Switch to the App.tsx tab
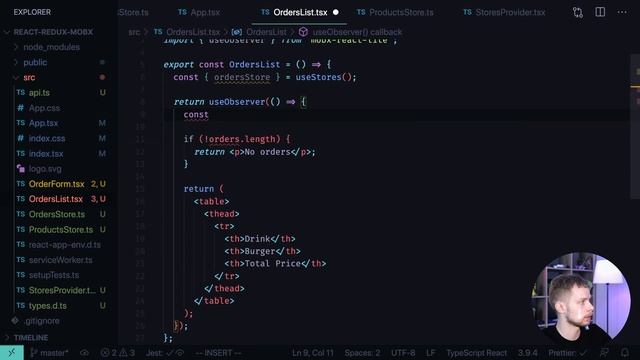The width and height of the screenshot is (640, 360). coord(199,12)
